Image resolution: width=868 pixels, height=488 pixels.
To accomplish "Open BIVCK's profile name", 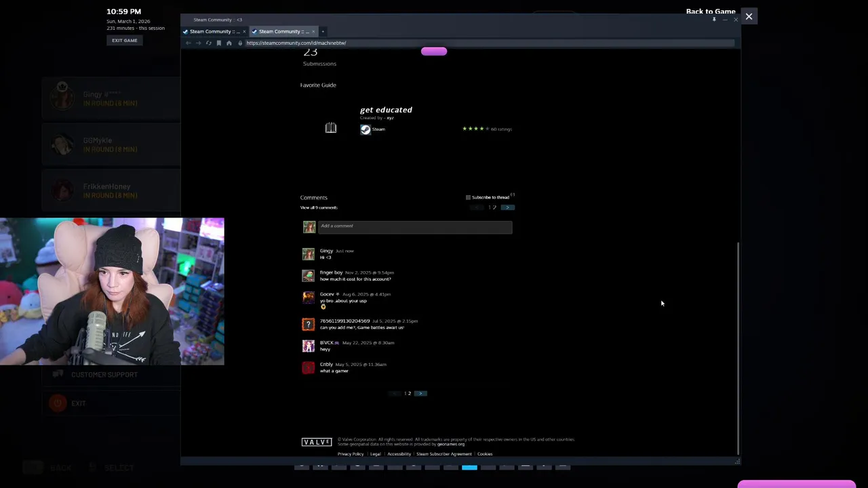I will click(x=327, y=342).
